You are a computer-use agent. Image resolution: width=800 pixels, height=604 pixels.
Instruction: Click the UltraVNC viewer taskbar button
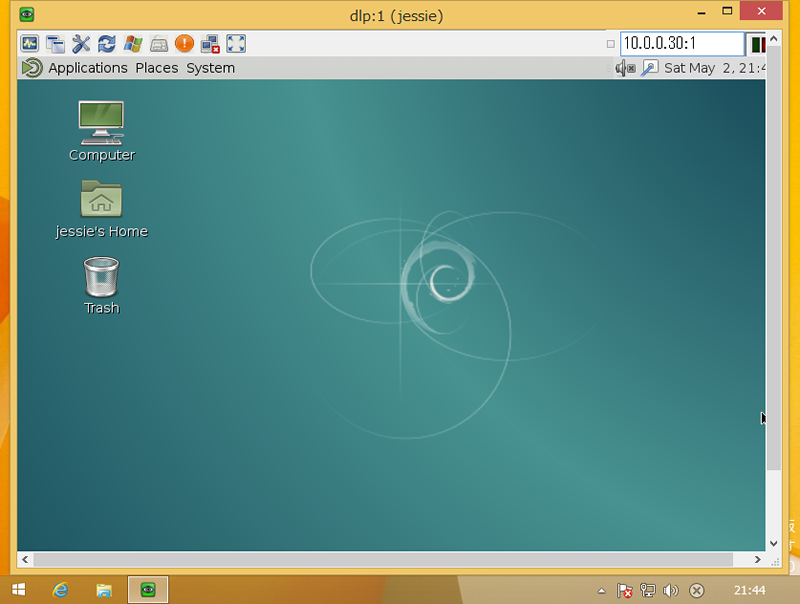pyautogui.click(x=148, y=590)
